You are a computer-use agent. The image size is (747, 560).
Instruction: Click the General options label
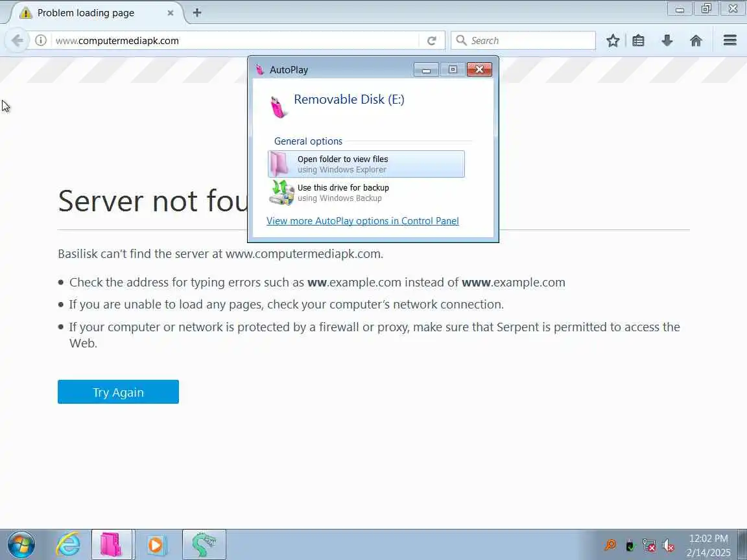(x=308, y=141)
